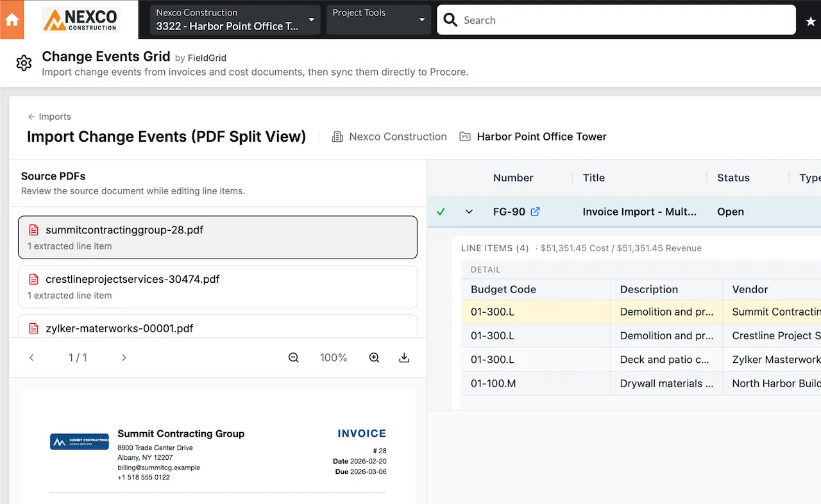821x504 pixels.
Task: Select summitcontractinggroup-28.pdf source file
Action: (x=217, y=237)
